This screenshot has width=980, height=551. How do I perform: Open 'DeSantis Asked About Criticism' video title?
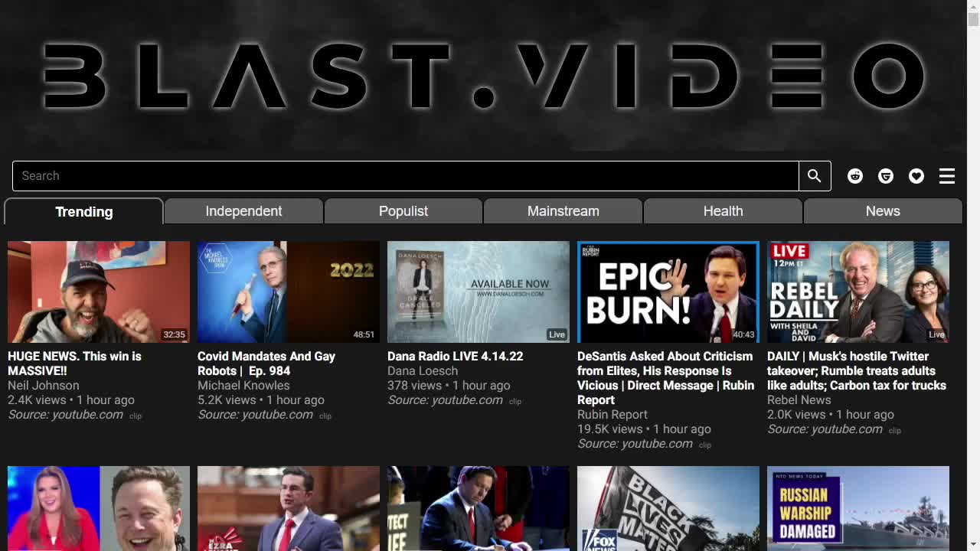(x=666, y=378)
